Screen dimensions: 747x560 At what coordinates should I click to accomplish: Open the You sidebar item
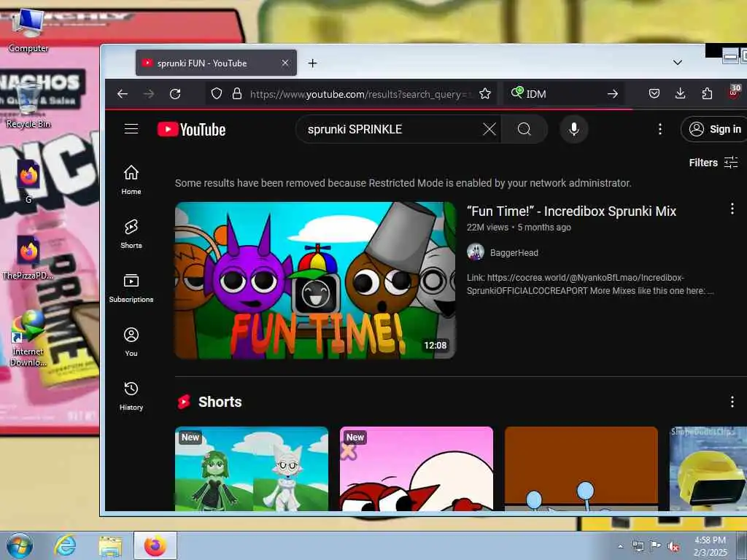pyautogui.click(x=131, y=341)
